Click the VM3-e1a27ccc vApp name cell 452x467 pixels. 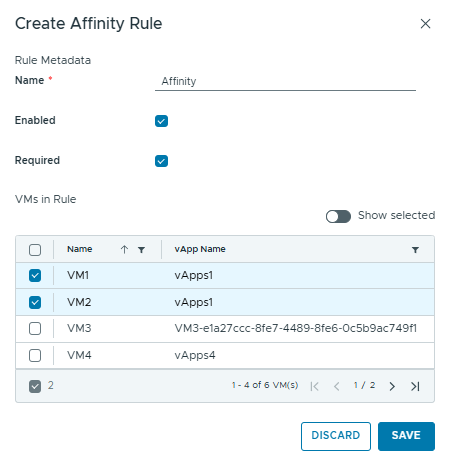click(296, 328)
